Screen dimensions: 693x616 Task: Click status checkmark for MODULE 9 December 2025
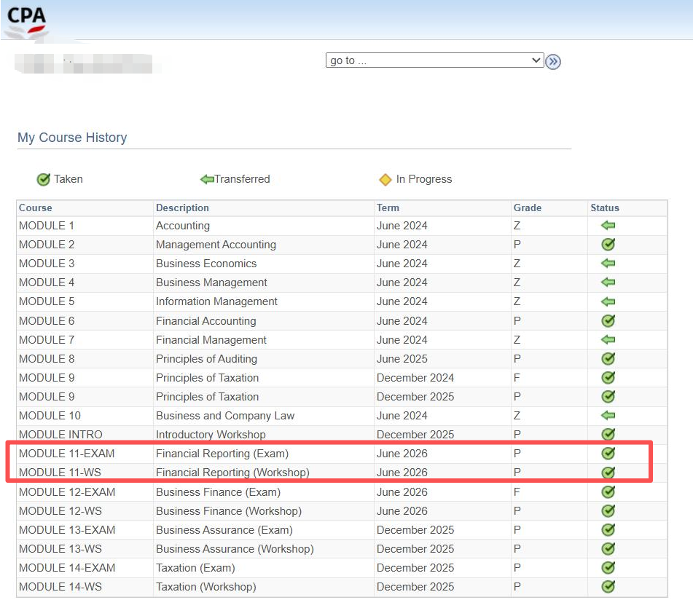608,397
